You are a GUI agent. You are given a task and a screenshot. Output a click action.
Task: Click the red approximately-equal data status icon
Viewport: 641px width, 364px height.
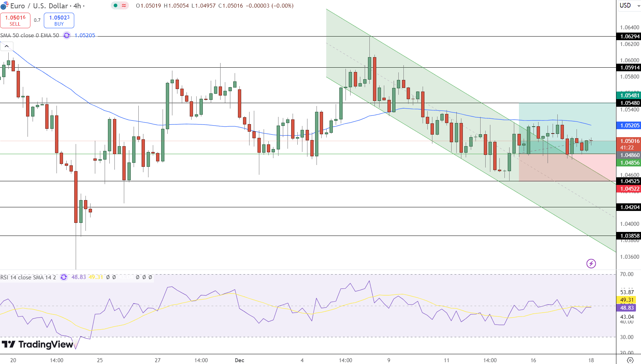pos(124,5)
